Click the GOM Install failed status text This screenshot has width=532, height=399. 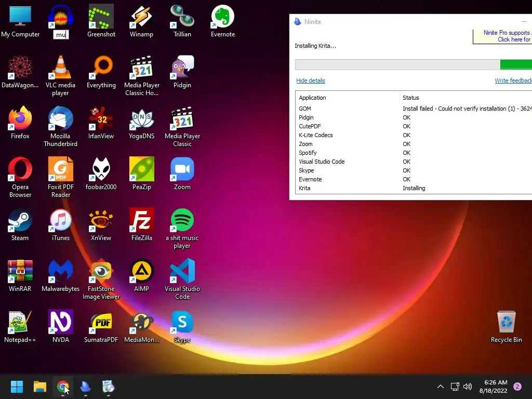[467, 109]
